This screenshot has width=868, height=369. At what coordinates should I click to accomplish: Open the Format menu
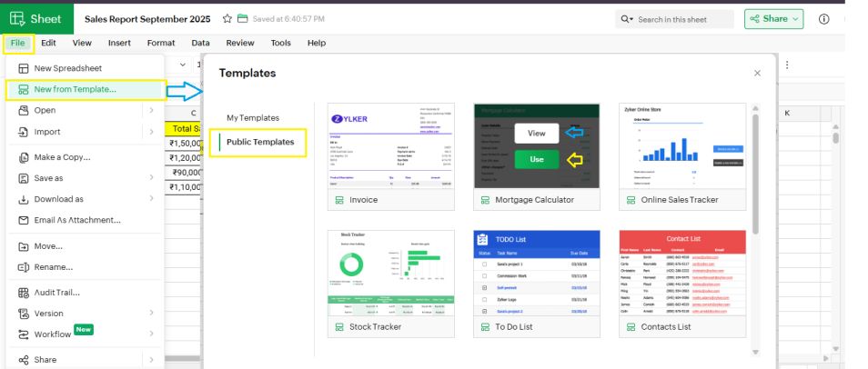point(161,43)
